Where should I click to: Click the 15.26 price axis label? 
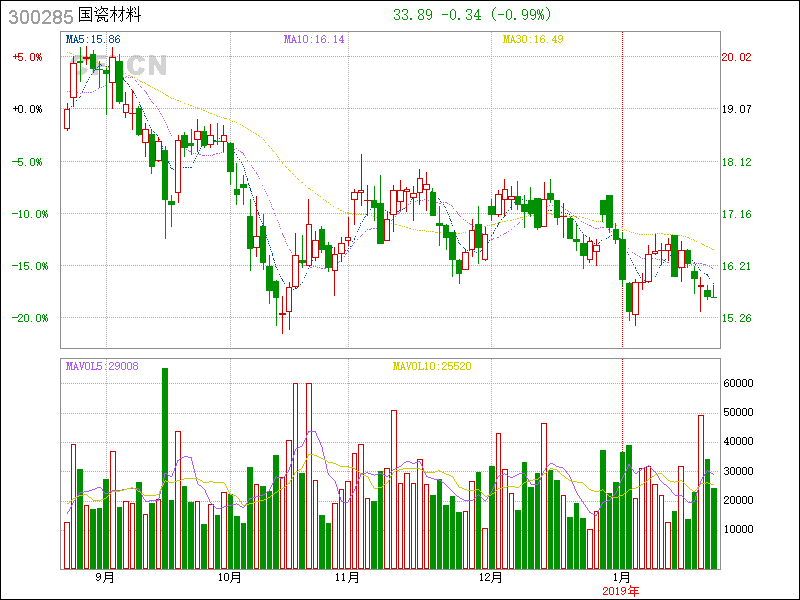coord(736,318)
